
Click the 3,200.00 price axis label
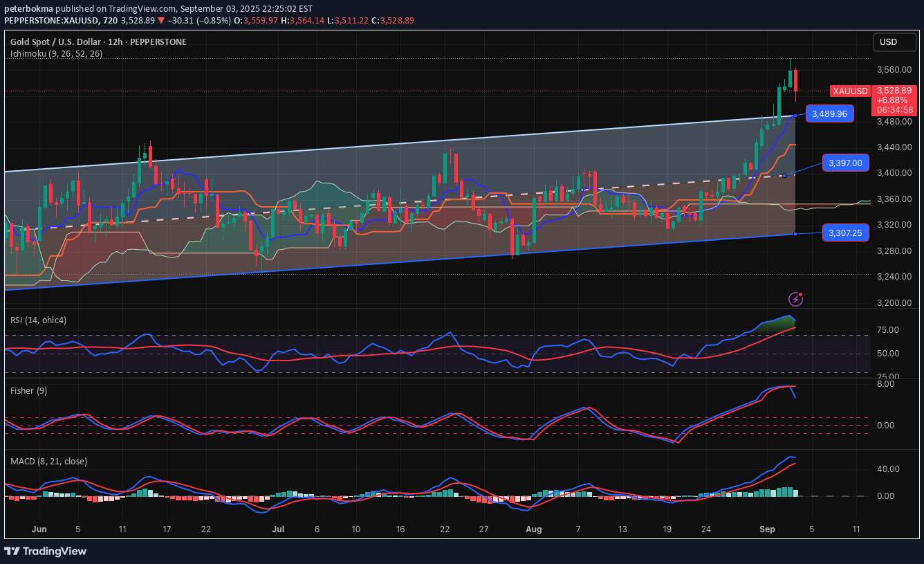click(893, 303)
